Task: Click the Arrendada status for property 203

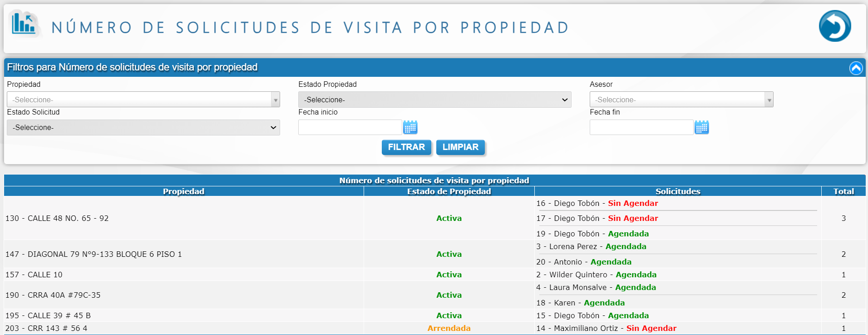Action: click(449, 328)
